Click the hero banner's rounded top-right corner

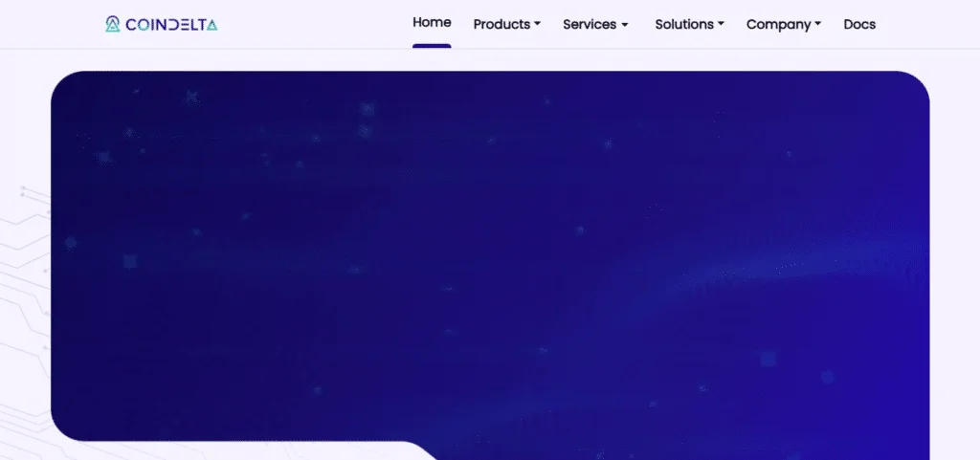[919, 81]
